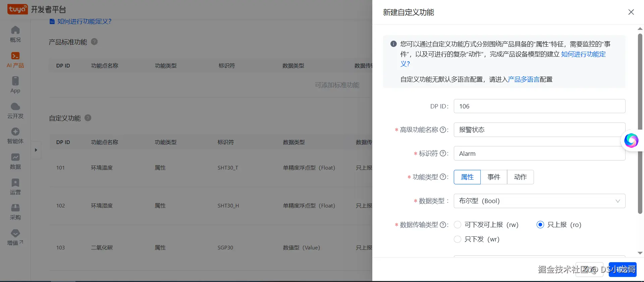Viewport: 644px width, 282px height.
Task: Open the 产品多语言 link
Action: pyautogui.click(x=524, y=79)
